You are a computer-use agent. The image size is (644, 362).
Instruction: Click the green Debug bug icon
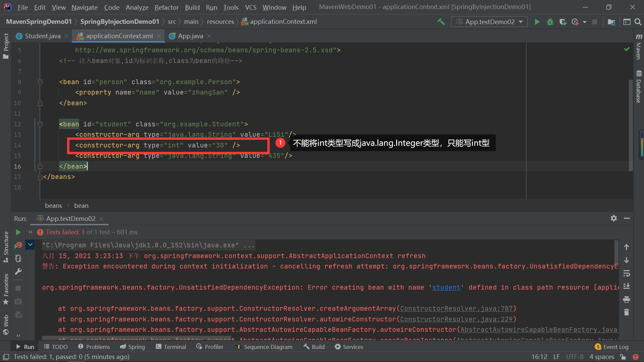550,22
